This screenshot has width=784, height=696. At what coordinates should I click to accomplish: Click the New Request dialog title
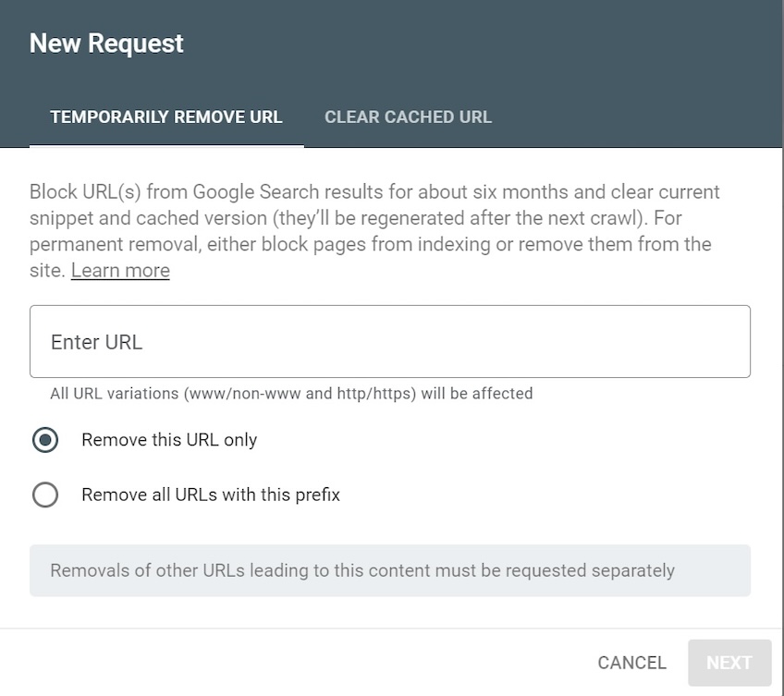tap(105, 43)
